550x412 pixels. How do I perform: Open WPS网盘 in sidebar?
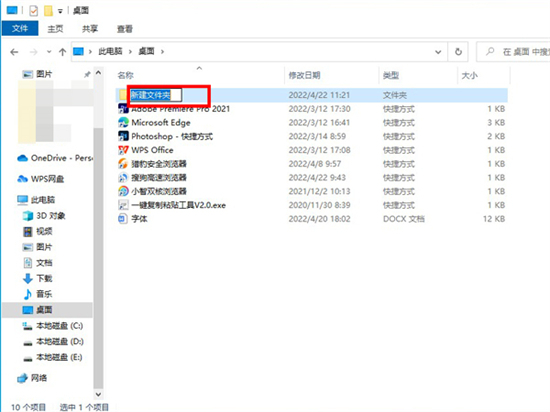[40, 179]
